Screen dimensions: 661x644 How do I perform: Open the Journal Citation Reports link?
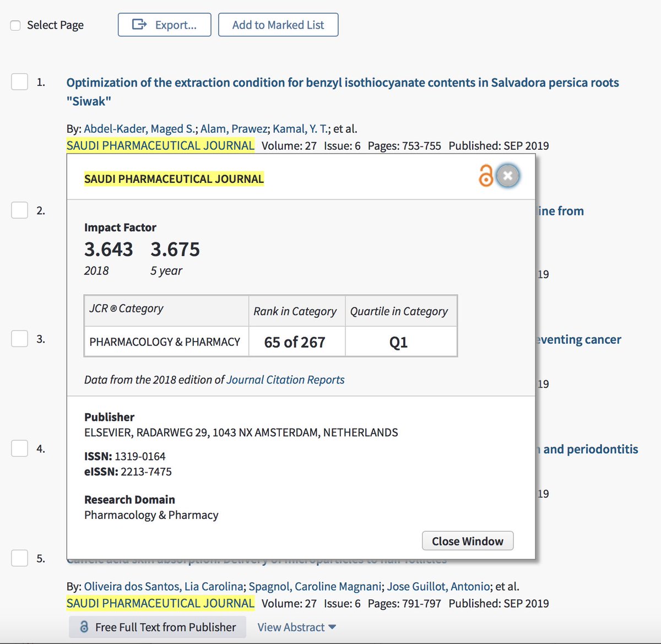click(x=285, y=380)
